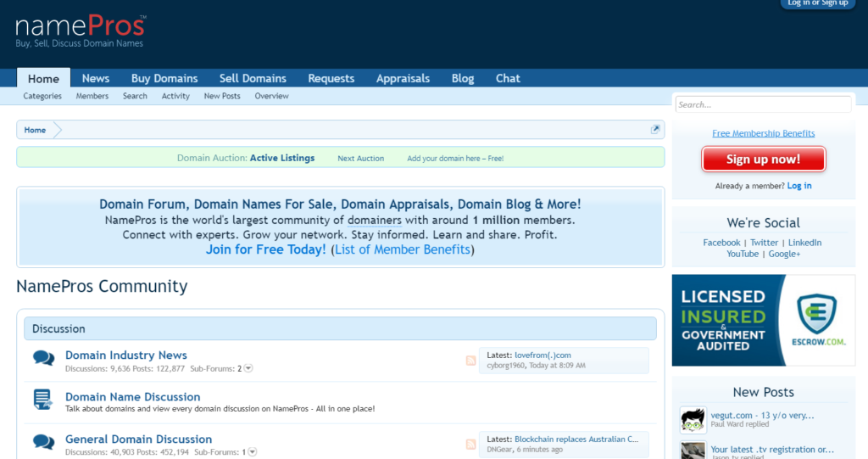Open latest thread lovefrom(.)com
Image resolution: width=868 pixels, height=459 pixels.
coord(542,355)
